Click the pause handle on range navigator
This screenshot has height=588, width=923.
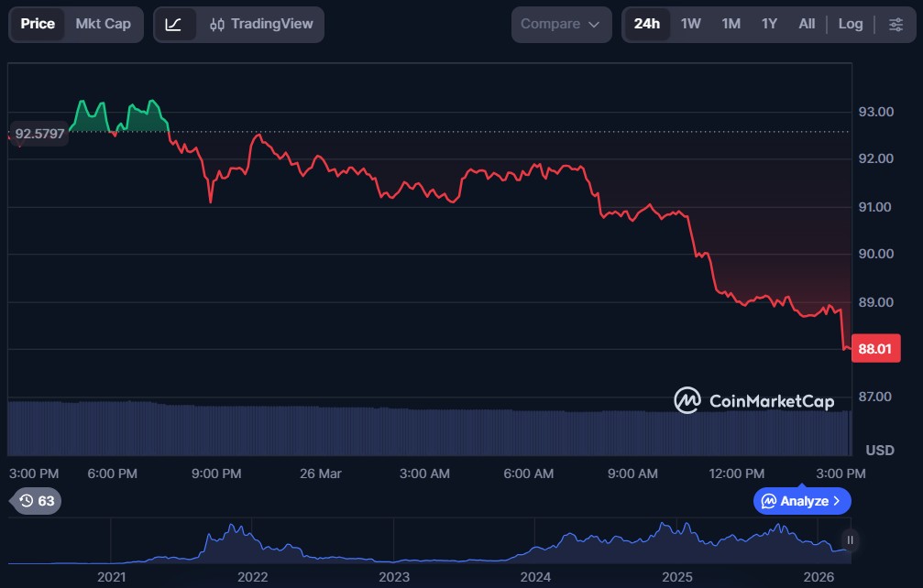[x=851, y=540]
